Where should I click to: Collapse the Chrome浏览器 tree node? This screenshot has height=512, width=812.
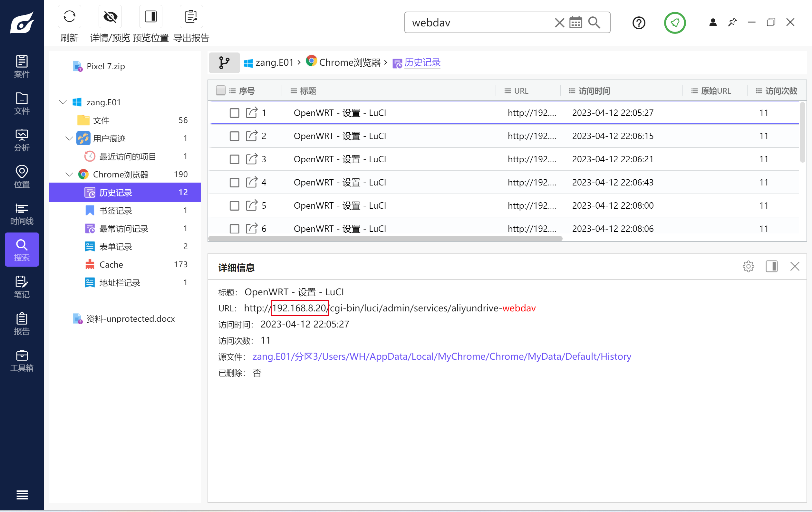(69, 174)
